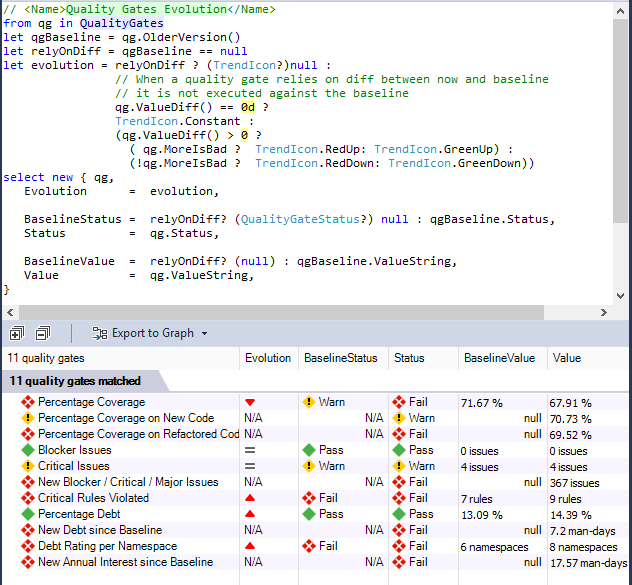Select the Percentage Coverage on New Code row
The width and height of the screenshot is (632, 585).
click(x=125, y=418)
